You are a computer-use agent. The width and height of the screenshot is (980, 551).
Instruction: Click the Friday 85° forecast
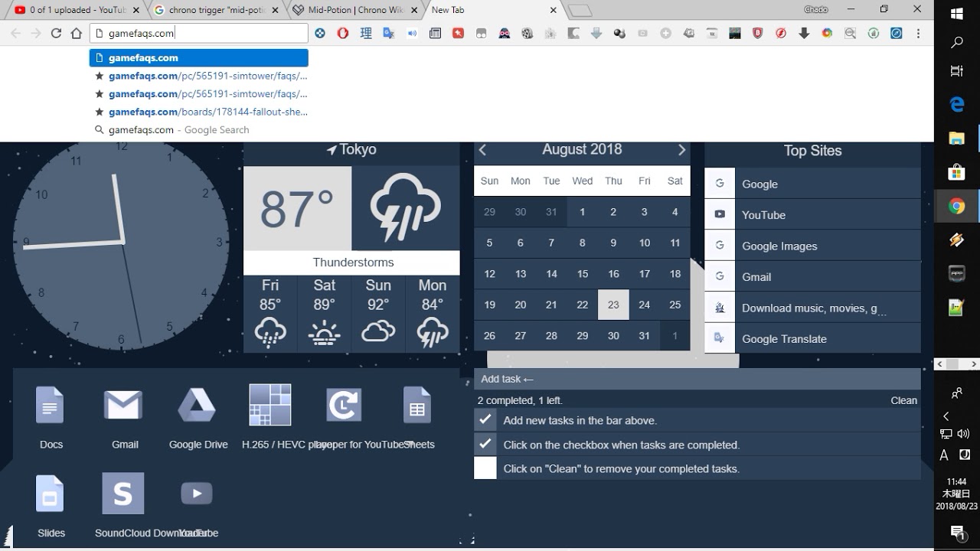270,314
